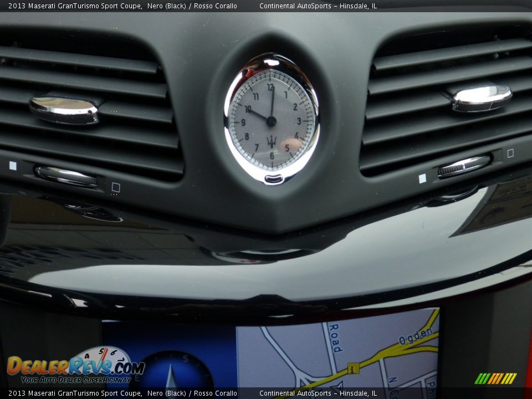Viewport: 532px width, 399px height.
Task: Toggle the left vent airflow thumbwheel
Action: click(66, 176)
